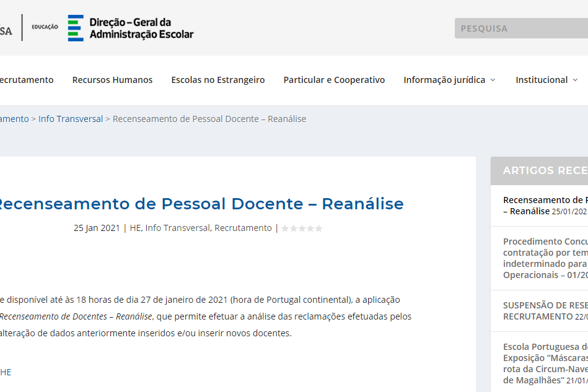
Task: Click the Direção-Geral da Administração Escolar logo
Action: coord(131,28)
